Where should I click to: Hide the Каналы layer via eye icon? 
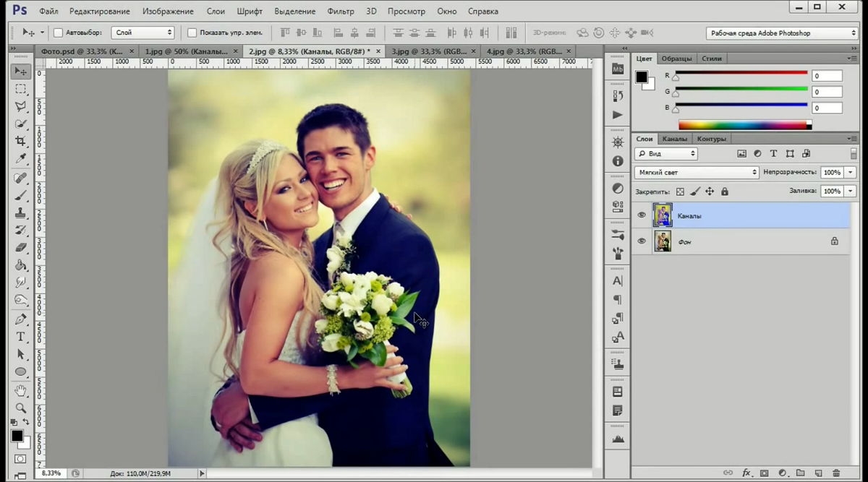641,215
